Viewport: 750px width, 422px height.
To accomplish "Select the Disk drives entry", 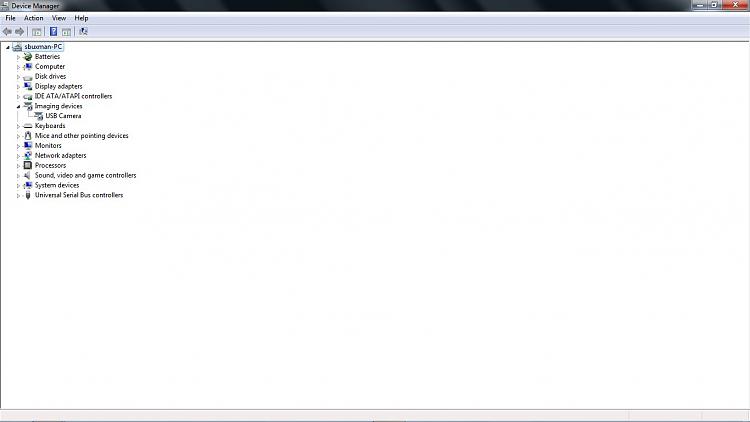I will click(x=50, y=77).
